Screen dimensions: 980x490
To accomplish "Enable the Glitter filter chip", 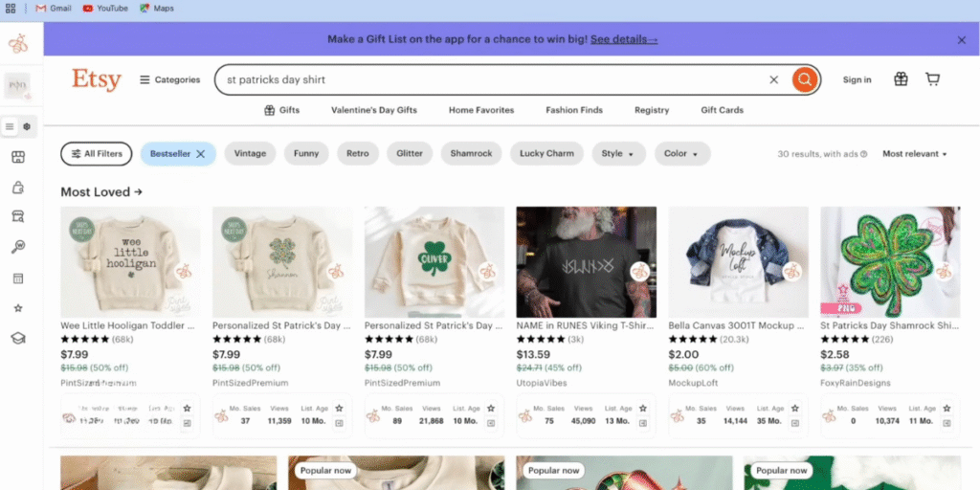I will 410,154.
